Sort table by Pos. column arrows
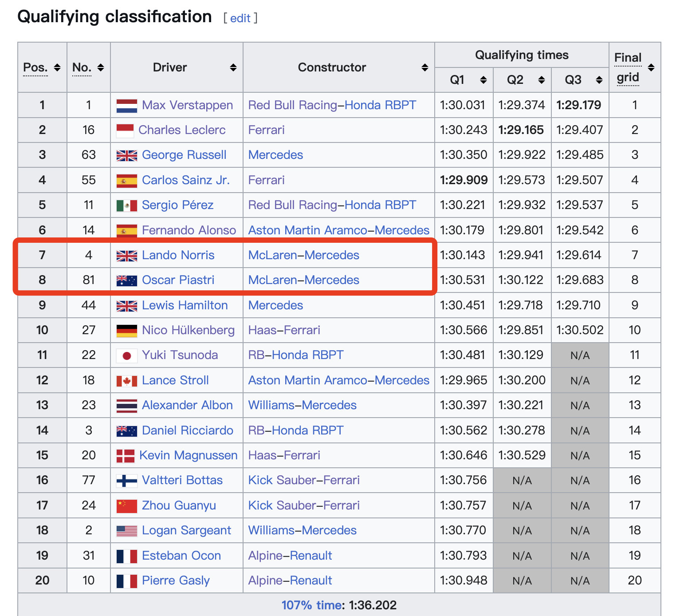 pyautogui.click(x=57, y=67)
